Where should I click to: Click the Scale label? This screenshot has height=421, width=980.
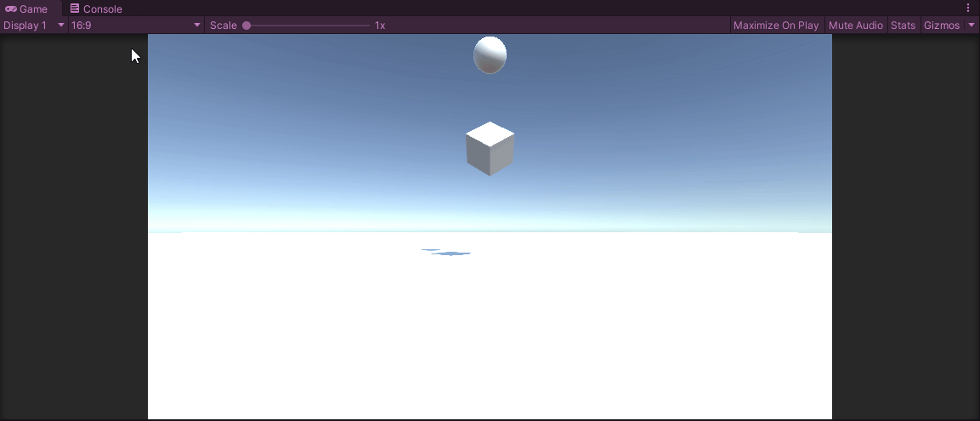point(224,25)
